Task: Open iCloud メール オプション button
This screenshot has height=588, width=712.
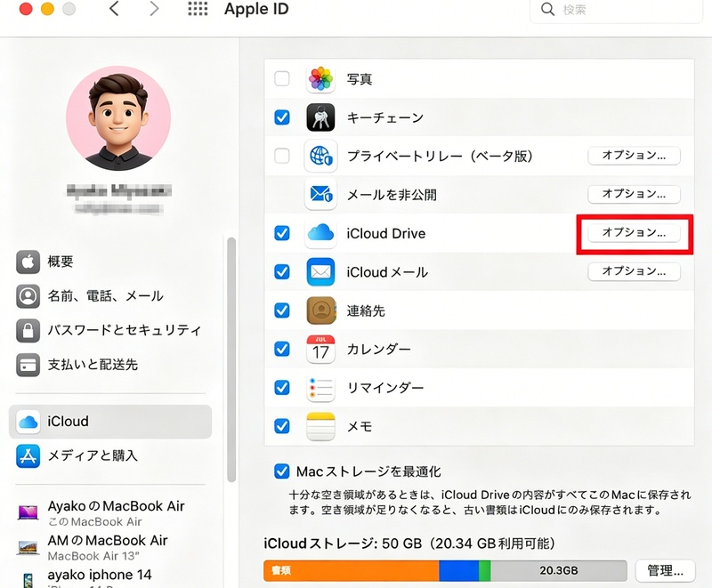Action: click(x=634, y=271)
